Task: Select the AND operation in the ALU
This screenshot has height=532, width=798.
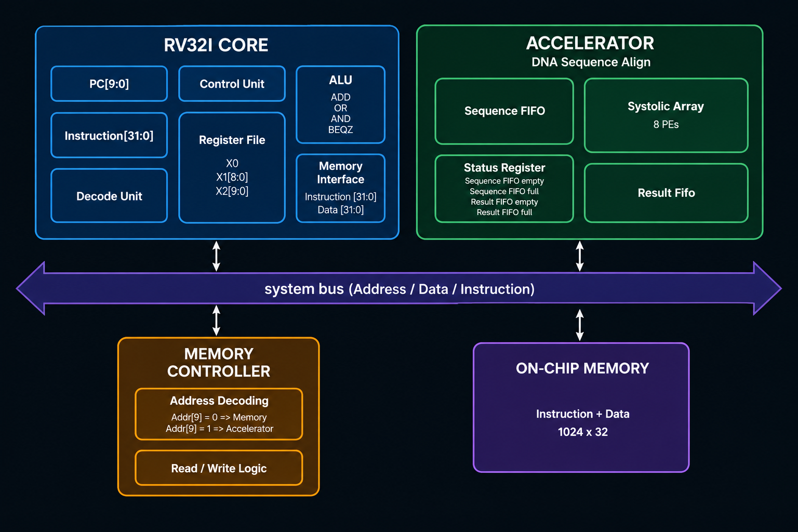Action: click(x=341, y=118)
